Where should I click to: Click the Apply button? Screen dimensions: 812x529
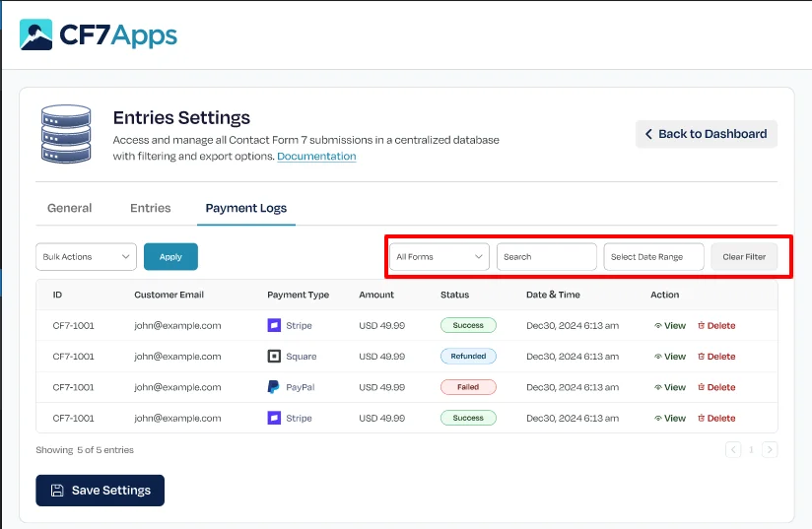point(170,257)
